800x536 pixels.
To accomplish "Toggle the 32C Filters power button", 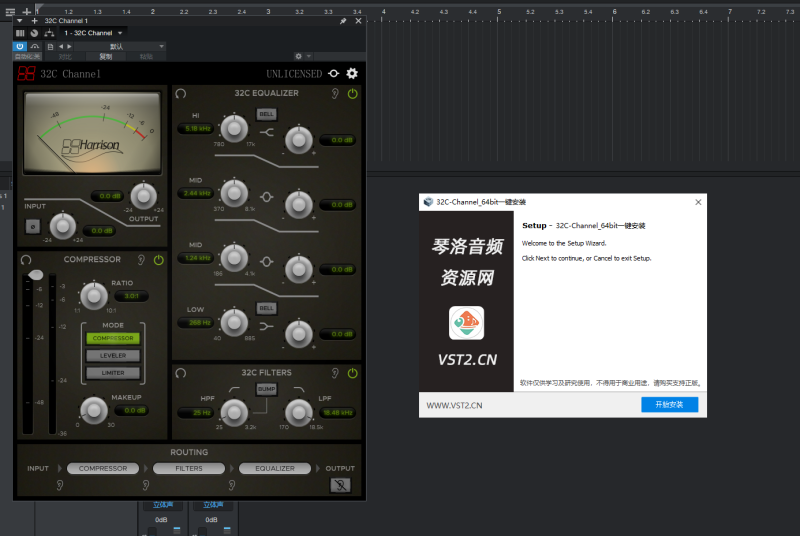I will tap(352, 373).
